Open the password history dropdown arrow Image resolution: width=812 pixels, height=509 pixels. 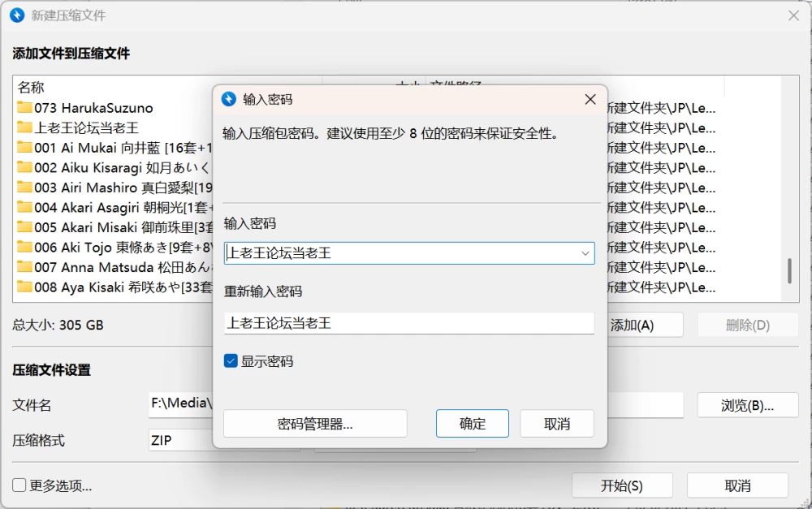(585, 253)
